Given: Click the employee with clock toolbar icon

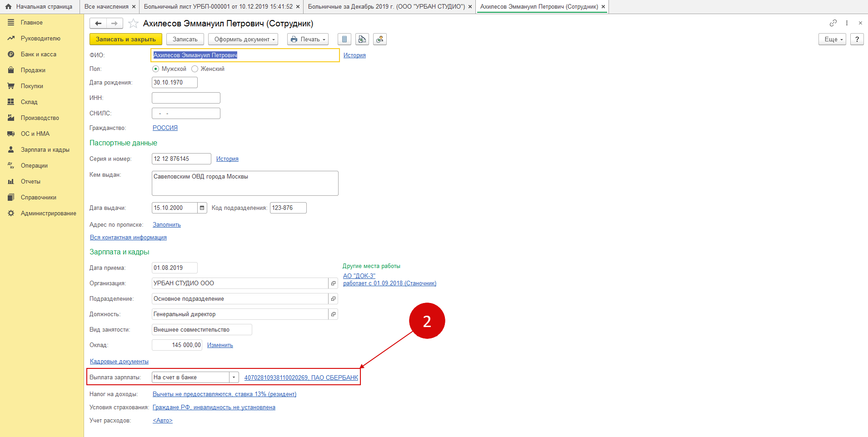Looking at the screenshot, I should (x=379, y=40).
